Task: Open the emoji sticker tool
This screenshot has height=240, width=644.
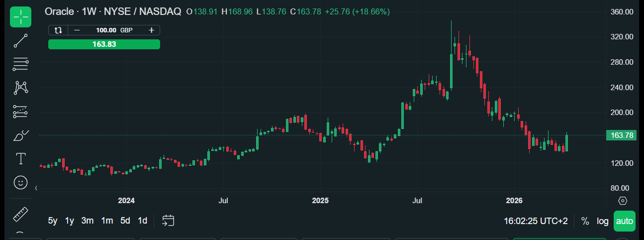Action: 20,182
